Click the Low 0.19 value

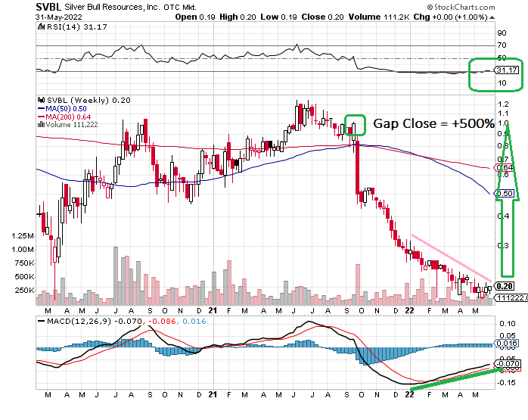(278, 17)
